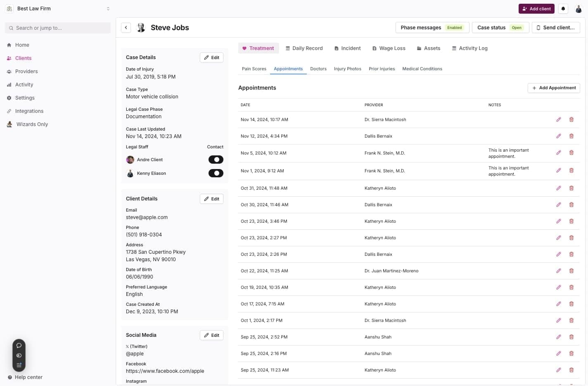Navigate back using the left arrow icon

coord(126,27)
